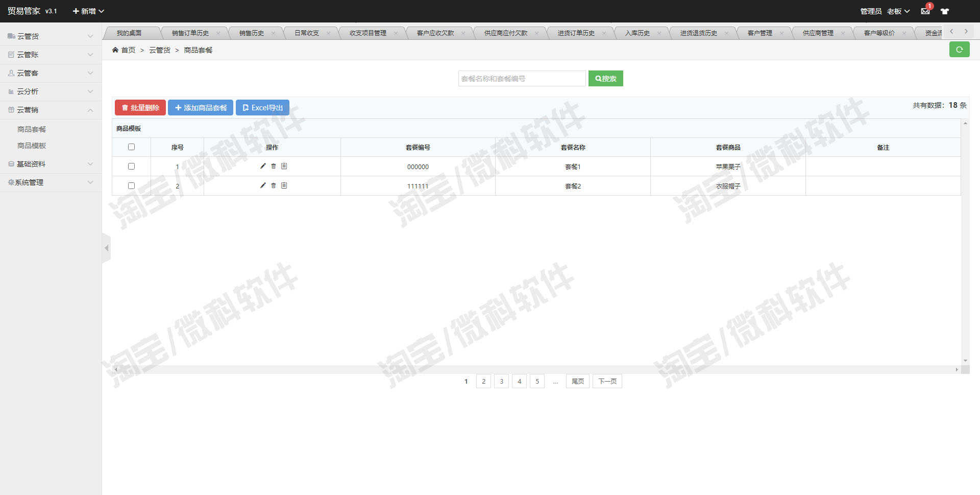
Task: Click the 云管货 breadcrumb link
Action: (160, 50)
